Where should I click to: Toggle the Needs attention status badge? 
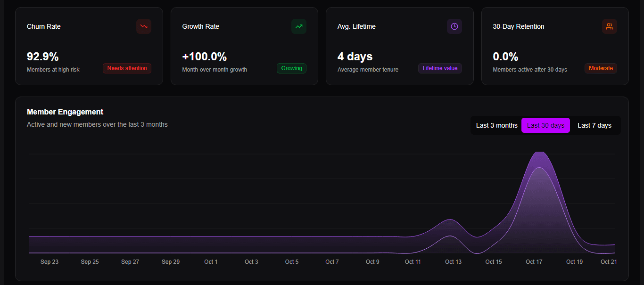point(127,68)
